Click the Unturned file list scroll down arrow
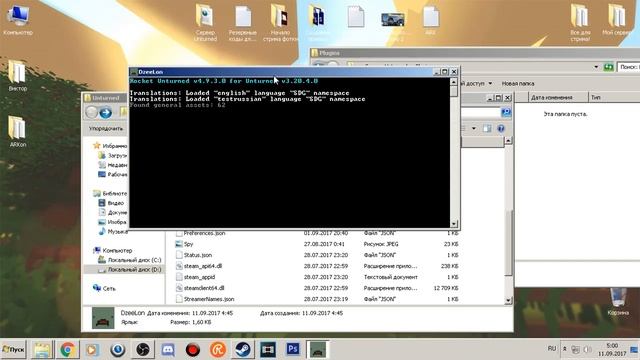 [508, 301]
